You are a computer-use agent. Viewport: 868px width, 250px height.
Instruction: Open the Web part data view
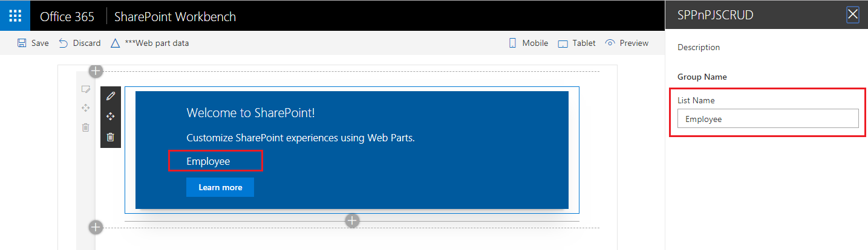click(150, 43)
